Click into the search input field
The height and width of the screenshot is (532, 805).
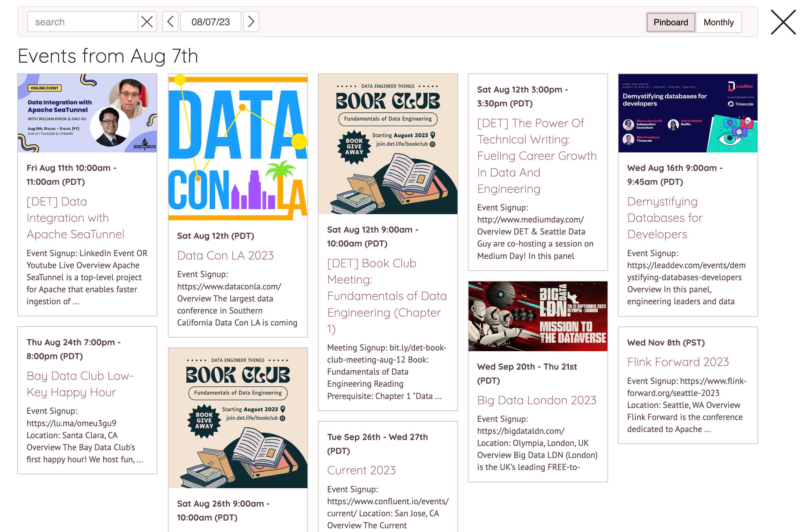(x=82, y=22)
